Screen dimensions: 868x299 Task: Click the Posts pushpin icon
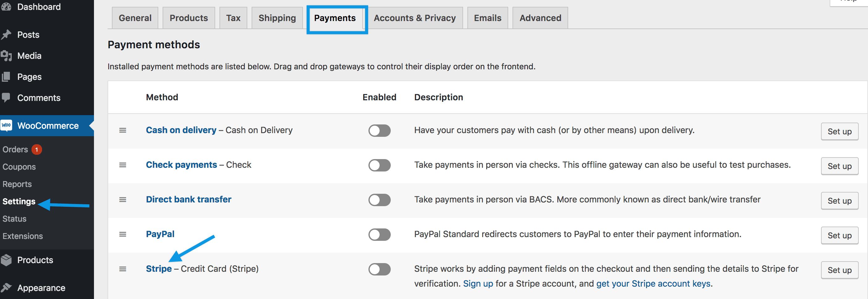(6, 34)
